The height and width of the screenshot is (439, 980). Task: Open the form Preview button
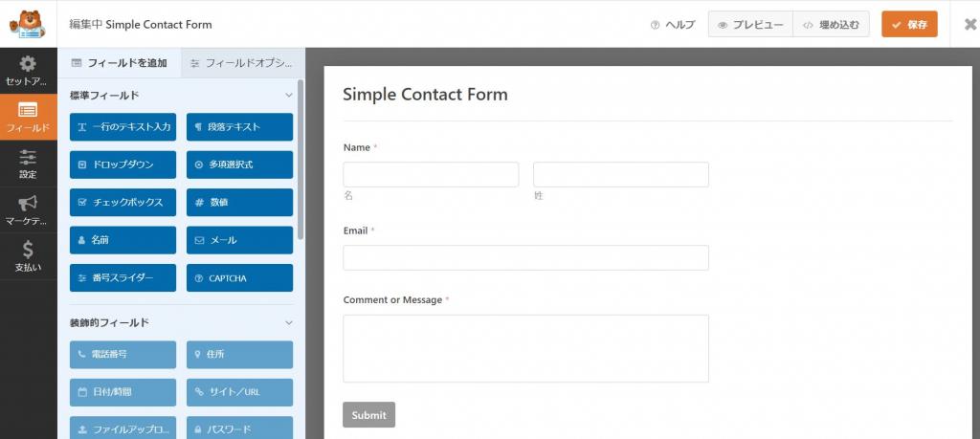point(750,24)
